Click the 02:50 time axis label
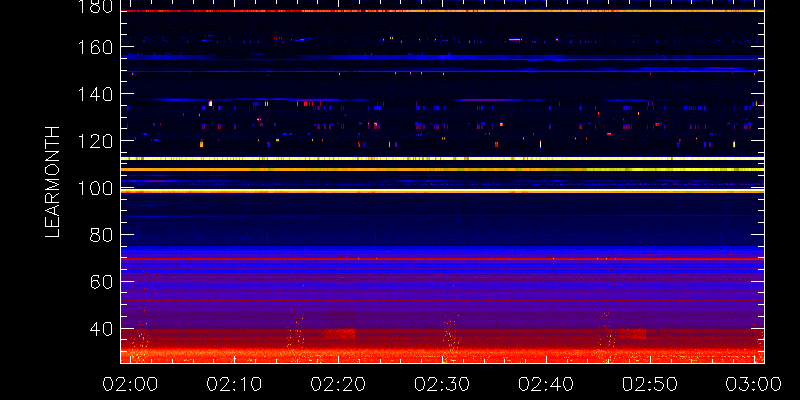 (650, 384)
